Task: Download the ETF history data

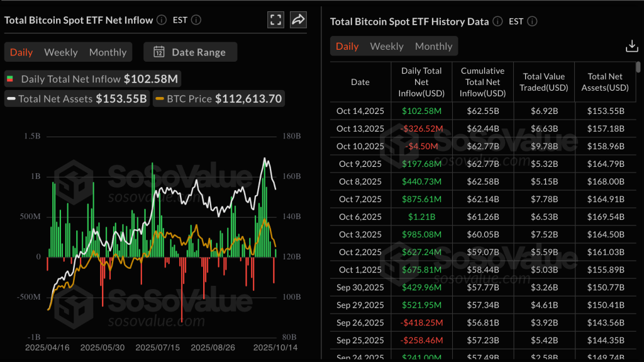Action: 631,46
